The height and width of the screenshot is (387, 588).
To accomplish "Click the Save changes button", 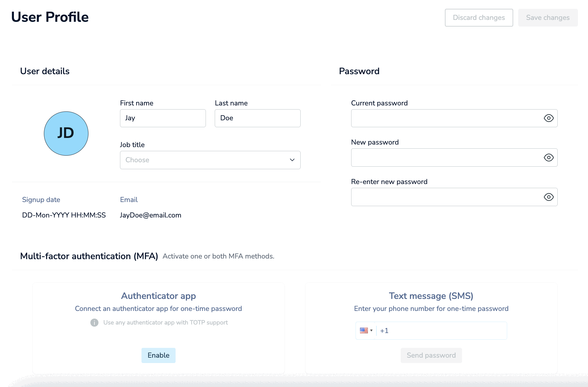I will (548, 18).
